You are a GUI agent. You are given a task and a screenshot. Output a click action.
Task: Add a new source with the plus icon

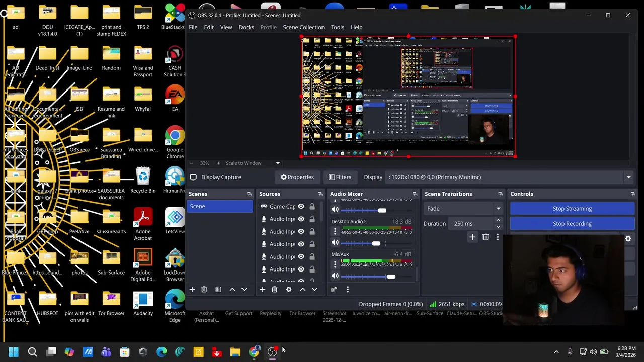(x=262, y=289)
